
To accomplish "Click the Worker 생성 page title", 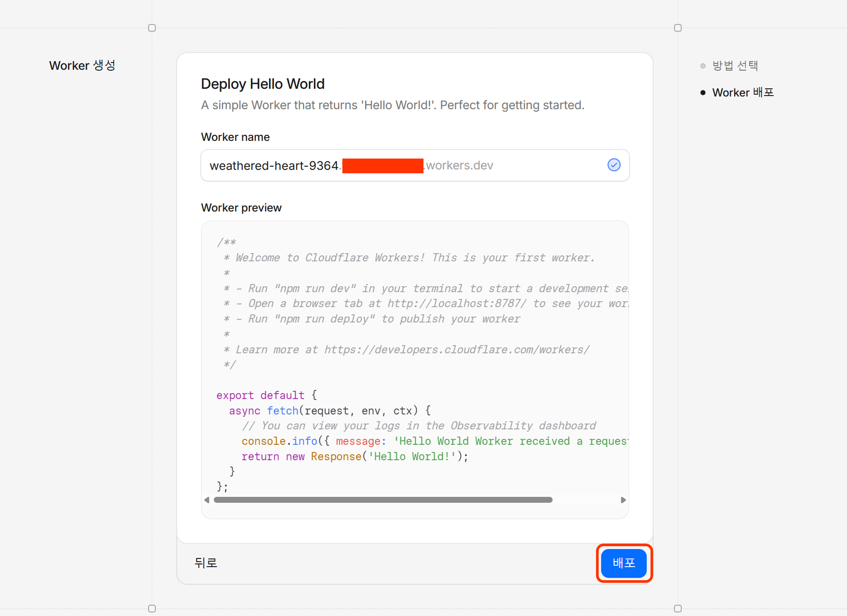I will pyautogui.click(x=82, y=66).
